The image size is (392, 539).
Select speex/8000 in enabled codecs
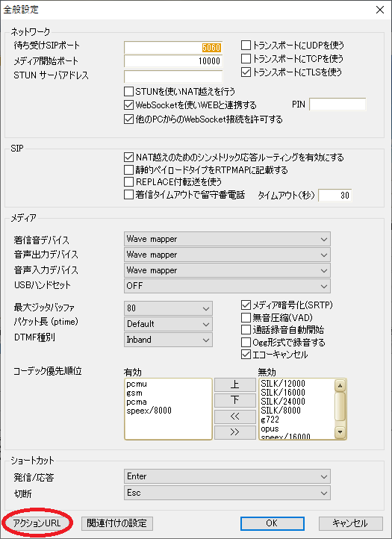149,411
